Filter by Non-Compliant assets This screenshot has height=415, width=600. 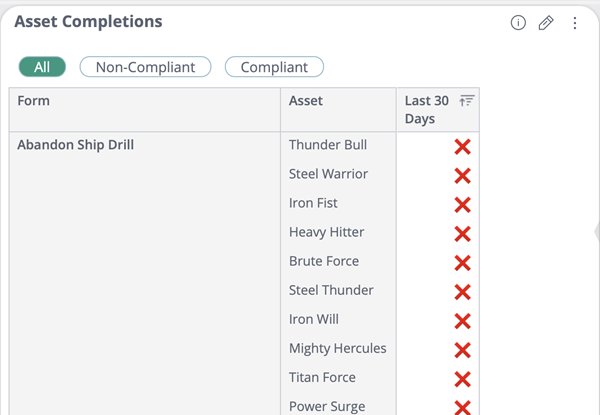click(x=145, y=67)
